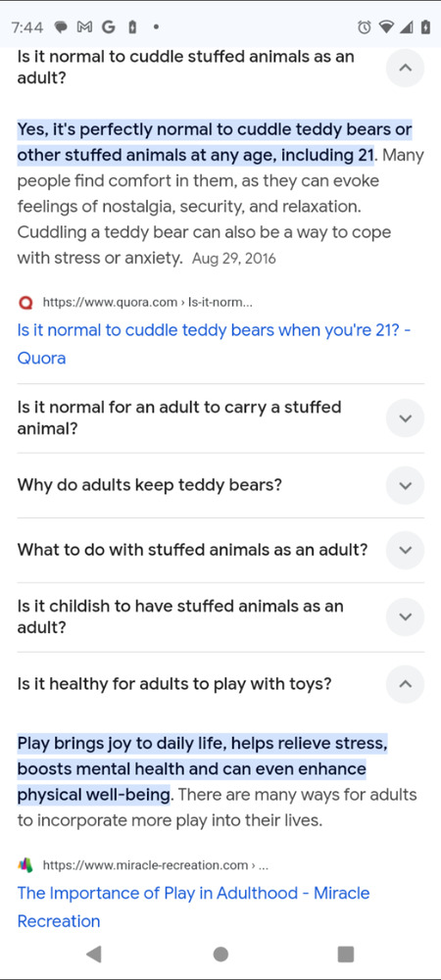Collapse the cuddle stuffed animals answer chevron

(x=405, y=68)
